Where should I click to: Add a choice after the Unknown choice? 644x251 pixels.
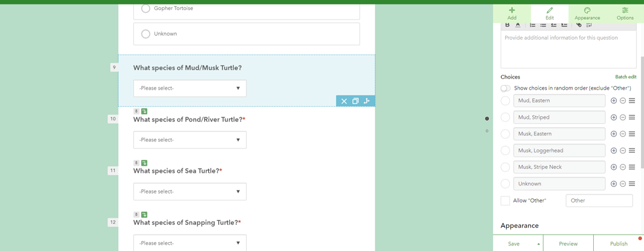613,184
